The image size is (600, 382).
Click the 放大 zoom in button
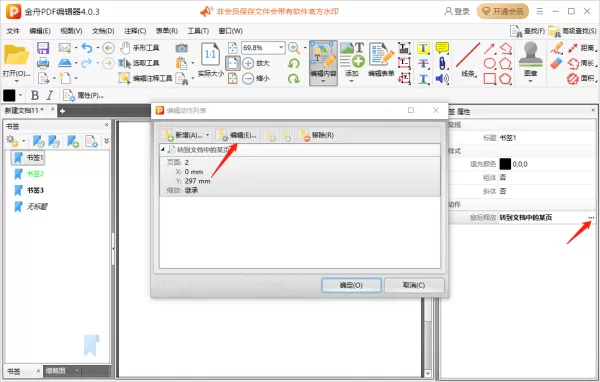256,63
